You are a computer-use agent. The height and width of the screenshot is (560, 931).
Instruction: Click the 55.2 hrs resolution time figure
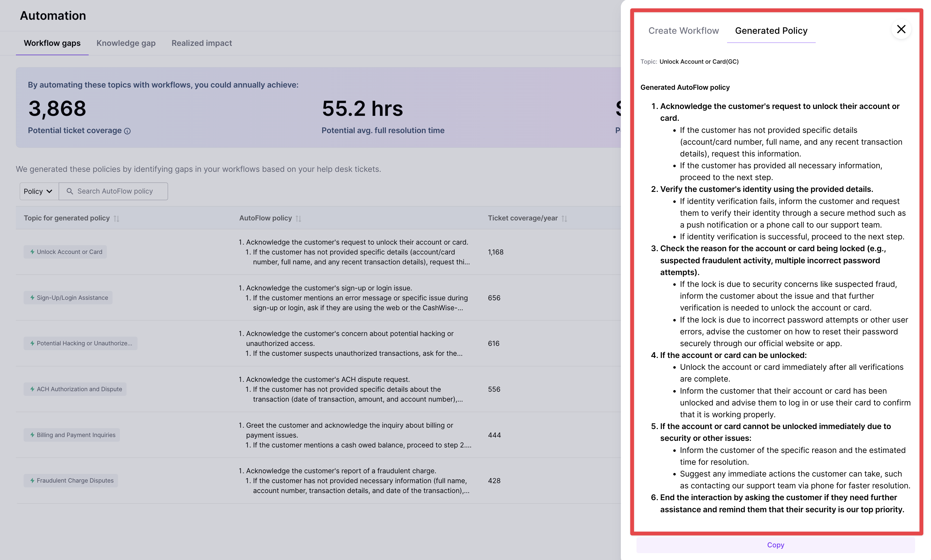(363, 109)
